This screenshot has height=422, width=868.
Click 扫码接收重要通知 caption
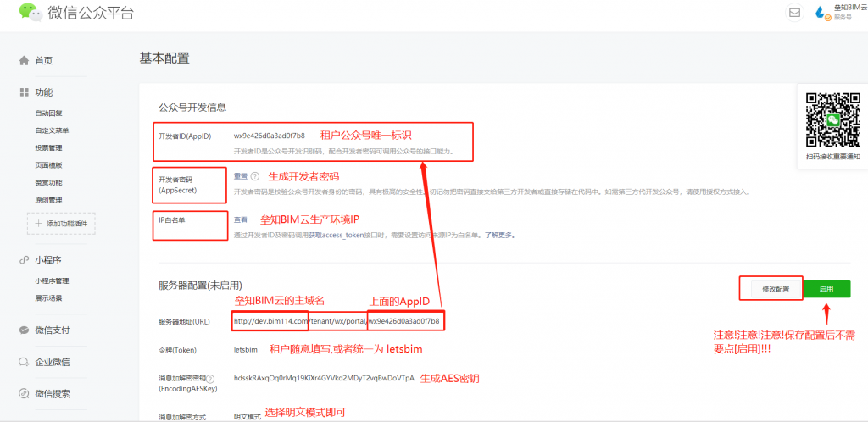click(833, 157)
